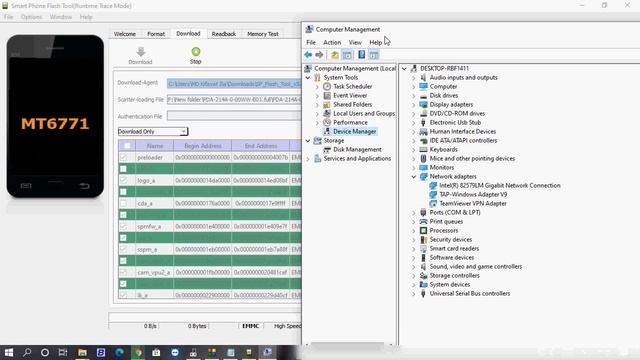Click the forward arrow in Computer Management toolbar
Image resolution: width=640 pixels, height=360 pixels.
pyautogui.click(x=319, y=55)
